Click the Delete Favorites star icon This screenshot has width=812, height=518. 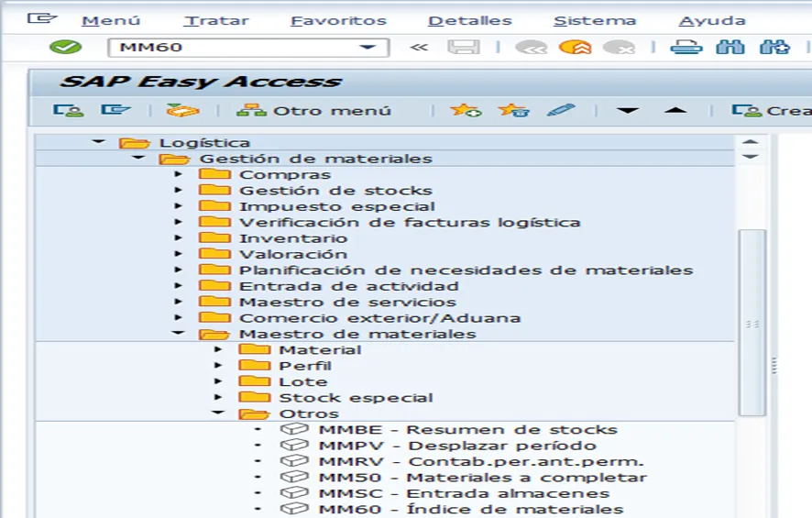[x=513, y=110]
